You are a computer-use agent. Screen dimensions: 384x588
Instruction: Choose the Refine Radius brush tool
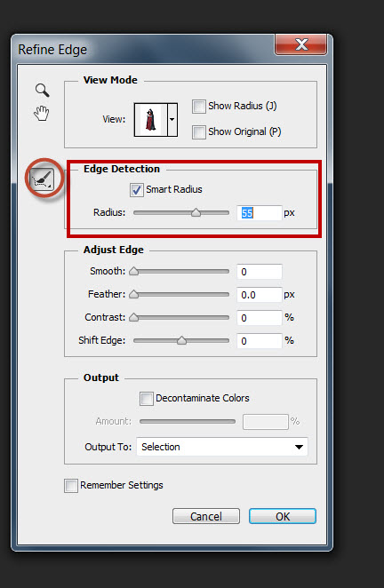tap(43, 179)
